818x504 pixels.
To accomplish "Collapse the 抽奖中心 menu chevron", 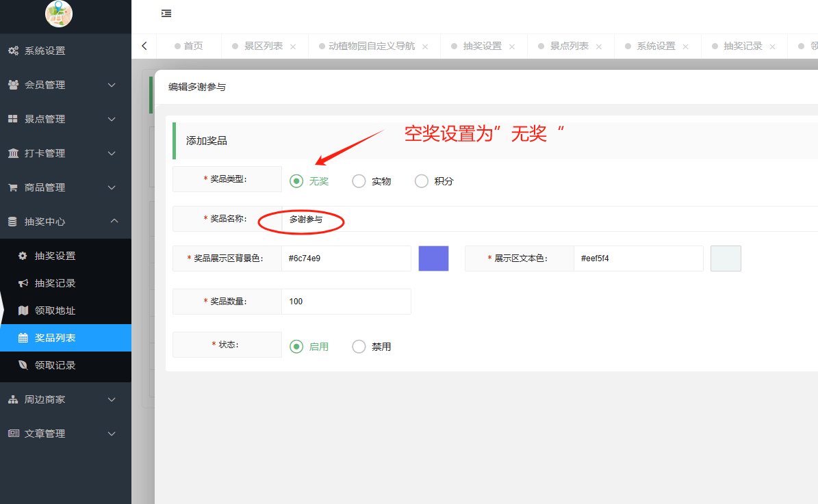I will pyautogui.click(x=114, y=221).
